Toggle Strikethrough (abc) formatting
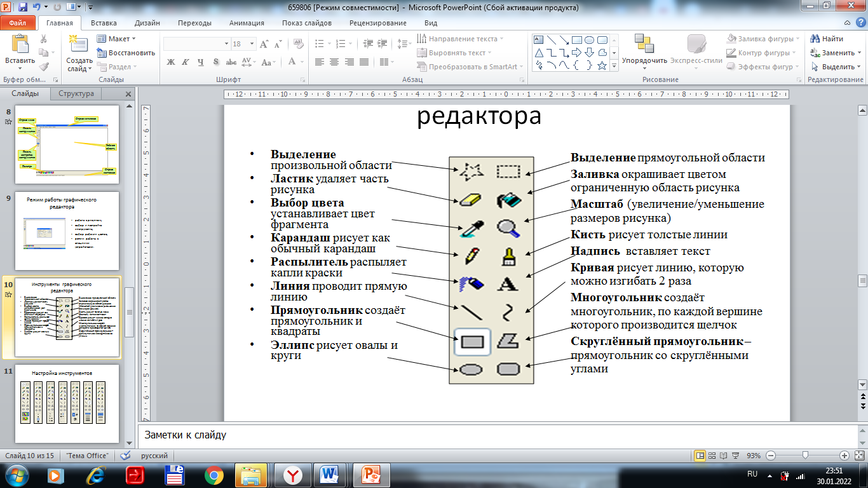Viewport: 868px width, 488px height. pos(231,62)
